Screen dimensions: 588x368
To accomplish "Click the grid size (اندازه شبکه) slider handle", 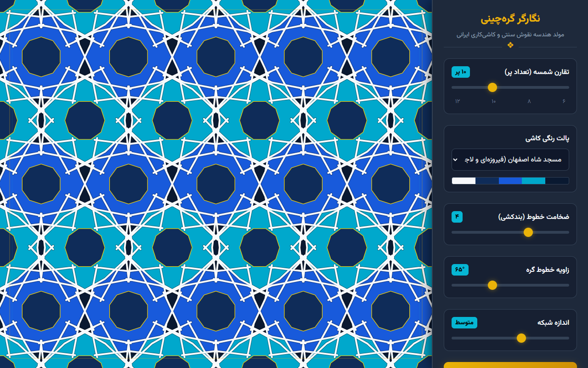I will coord(521,338).
